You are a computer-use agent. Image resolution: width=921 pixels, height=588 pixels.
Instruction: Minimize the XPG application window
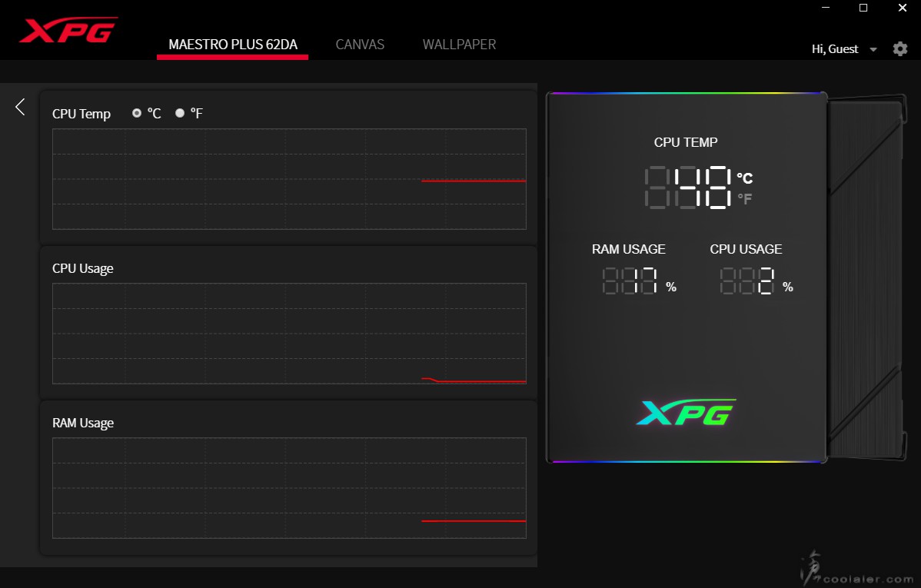click(825, 8)
